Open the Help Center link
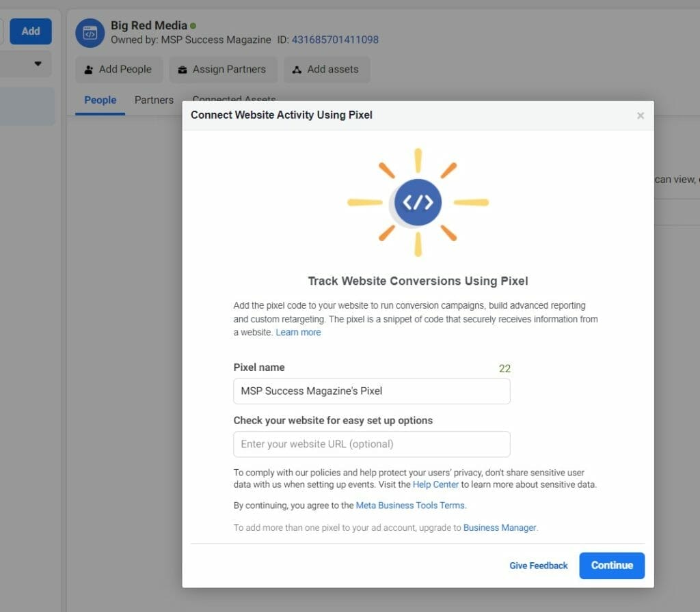Screen dimensions: 700x612 coord(435,484)
